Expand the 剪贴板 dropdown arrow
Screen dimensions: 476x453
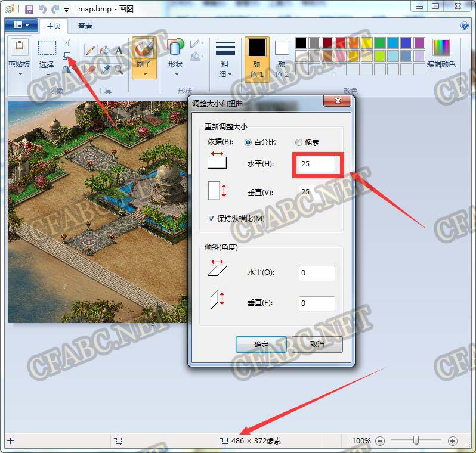tap(20, 74)
